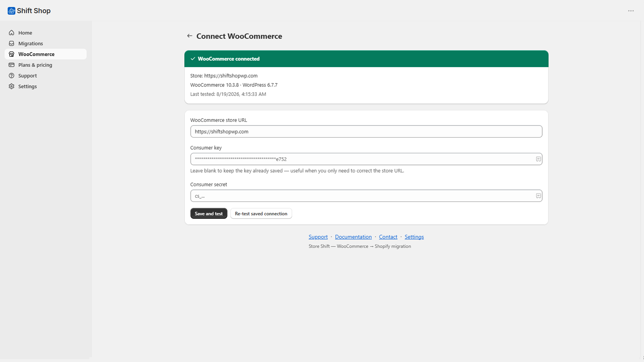Click the Save and test button
The height and width of the screenshot is (362, 644).
208,214
